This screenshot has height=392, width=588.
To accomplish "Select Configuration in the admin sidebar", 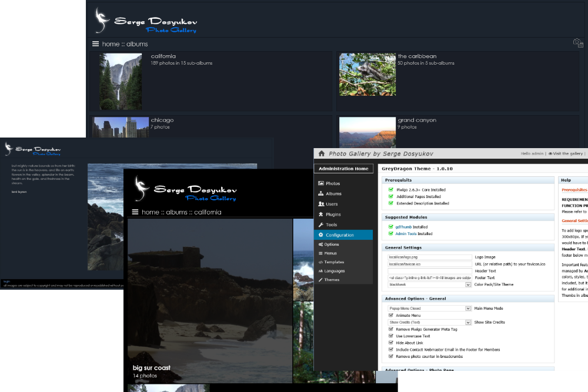I will 340,235.
